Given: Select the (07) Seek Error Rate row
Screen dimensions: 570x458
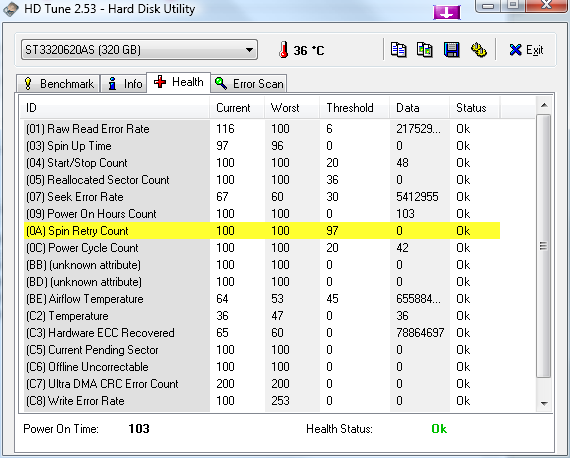Looking at the screenshot, I should [x=262, y=197].
